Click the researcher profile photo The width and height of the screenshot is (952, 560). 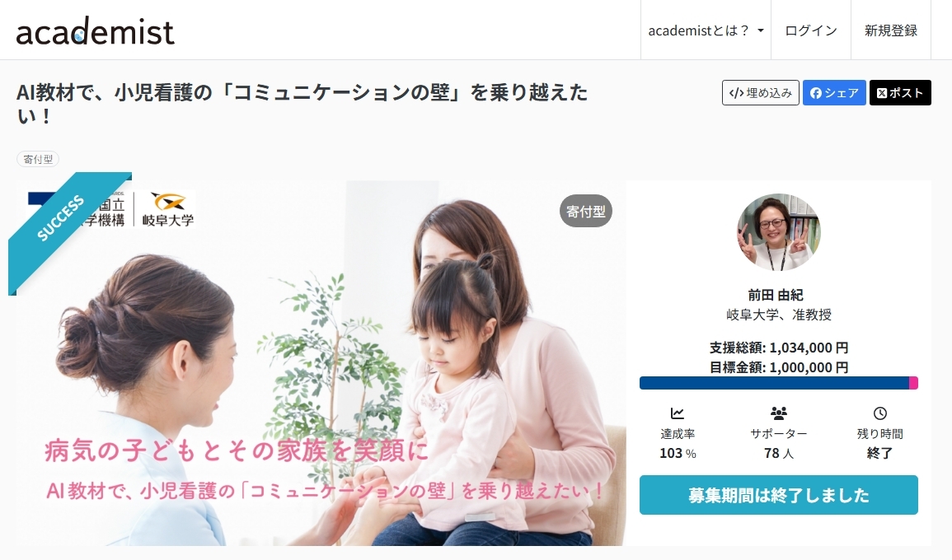pyautogui.click(x=778, y=231)
